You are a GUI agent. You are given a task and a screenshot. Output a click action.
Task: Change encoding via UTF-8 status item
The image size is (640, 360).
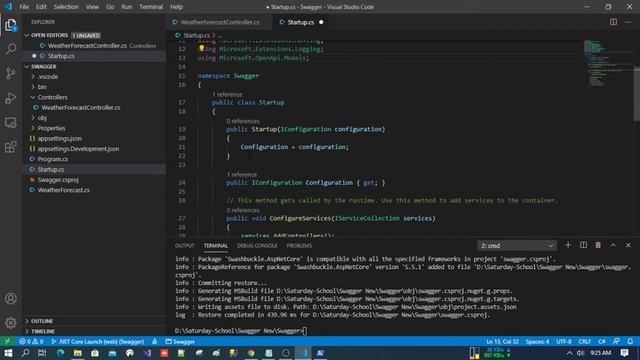click(564, 342)
